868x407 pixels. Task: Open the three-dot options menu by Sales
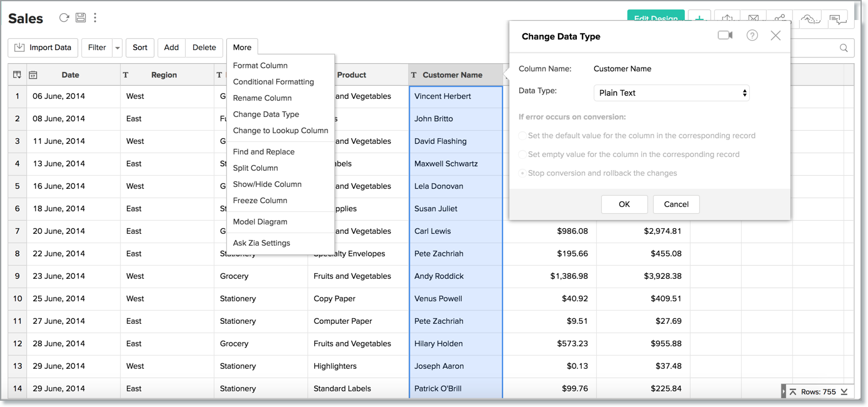point(95,18)
